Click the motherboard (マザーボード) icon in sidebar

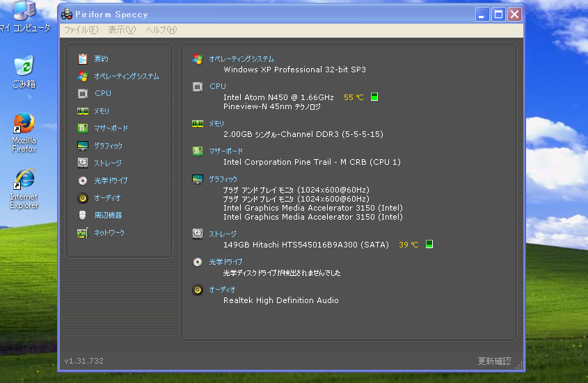(x=83, y=128)
